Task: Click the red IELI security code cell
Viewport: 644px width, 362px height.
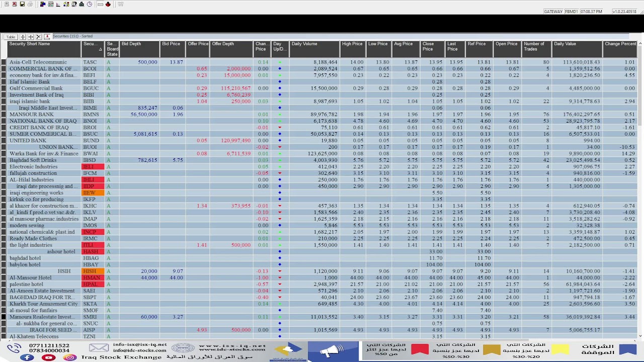Action: pos(93,167)
